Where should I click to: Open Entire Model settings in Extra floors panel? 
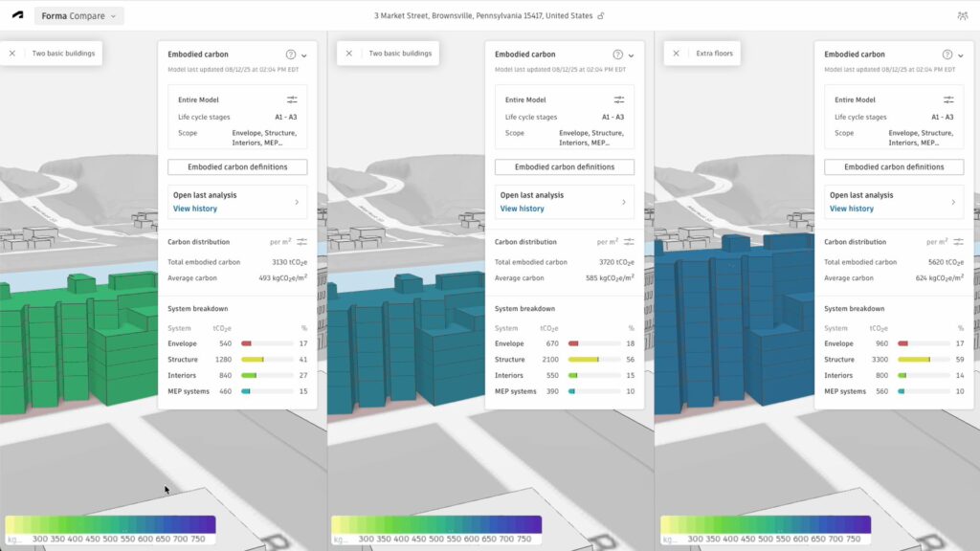pos(948,99)
